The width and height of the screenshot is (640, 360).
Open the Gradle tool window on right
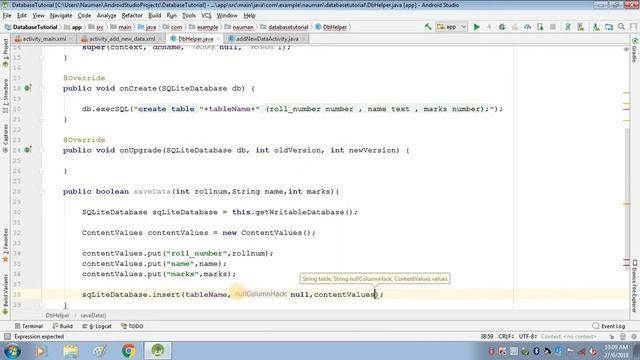pyautogui.click(x=635, y=50)
